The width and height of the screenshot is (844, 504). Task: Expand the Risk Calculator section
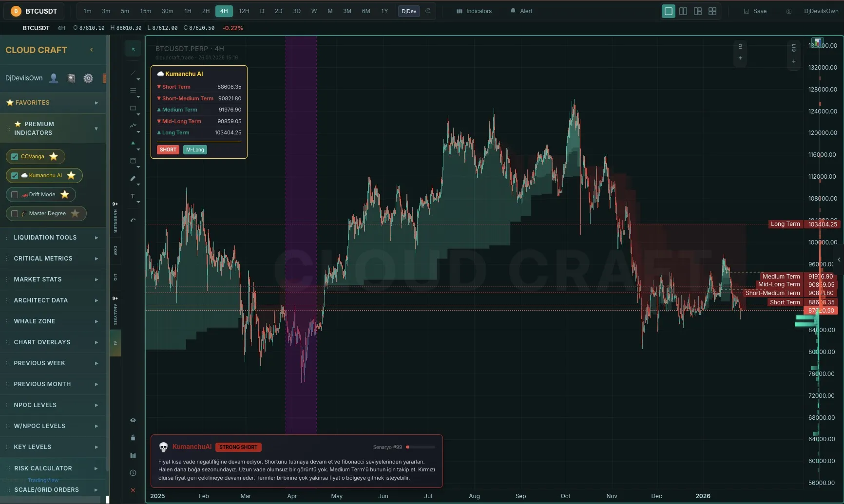click(53, 468)
